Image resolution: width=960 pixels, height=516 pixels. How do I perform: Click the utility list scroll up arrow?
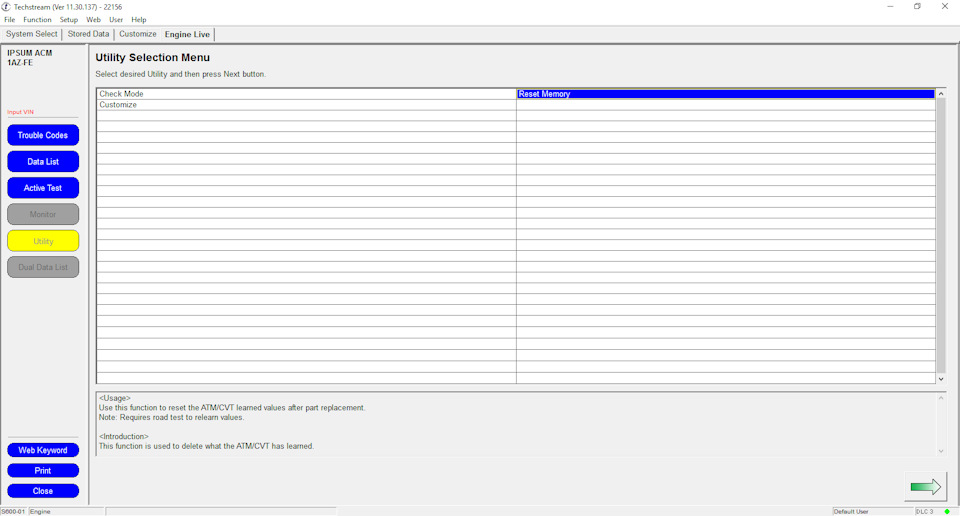pos(941,94)
